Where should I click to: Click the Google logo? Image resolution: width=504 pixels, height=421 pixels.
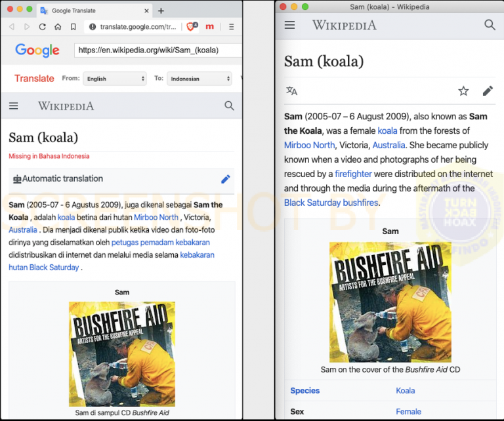[37, 50]
